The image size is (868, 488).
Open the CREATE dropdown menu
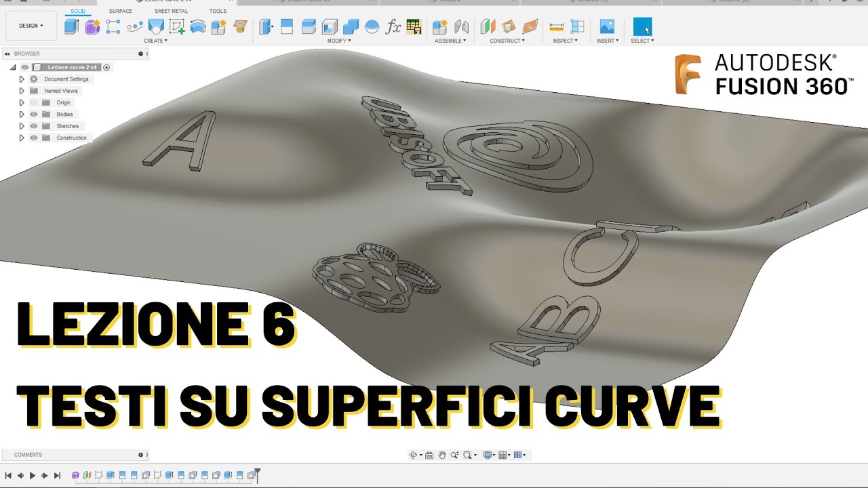click(155, 41)
